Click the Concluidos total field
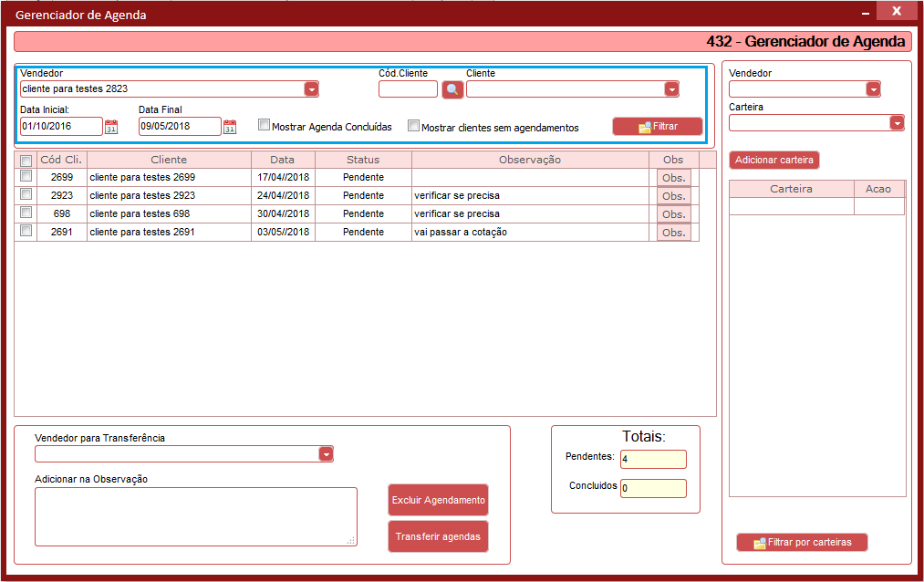The image size is (924, 582). click(653, 488)
